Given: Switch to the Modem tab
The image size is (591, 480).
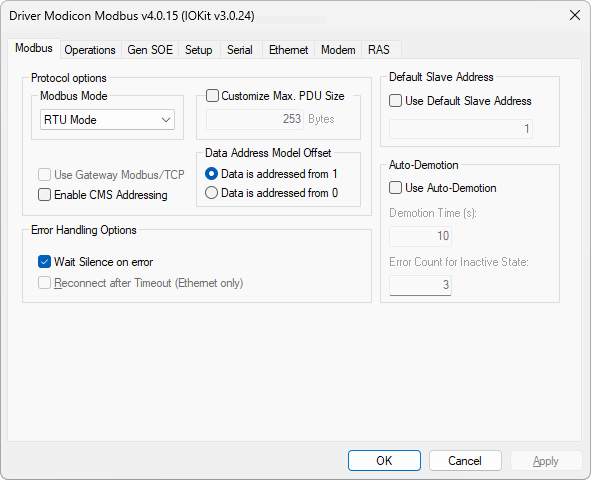Looking at the screenshot, I should (x=338, y=50).
